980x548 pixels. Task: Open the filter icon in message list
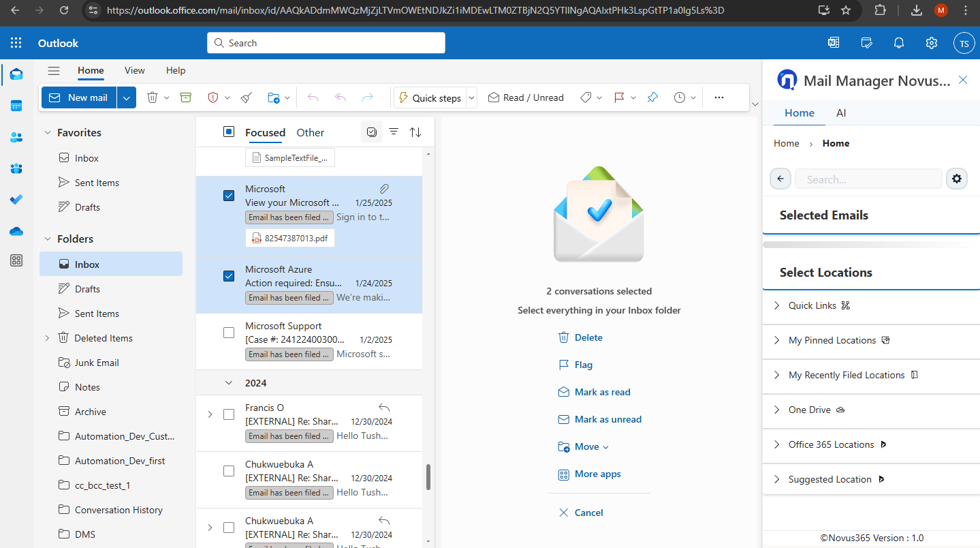(394, 132)
